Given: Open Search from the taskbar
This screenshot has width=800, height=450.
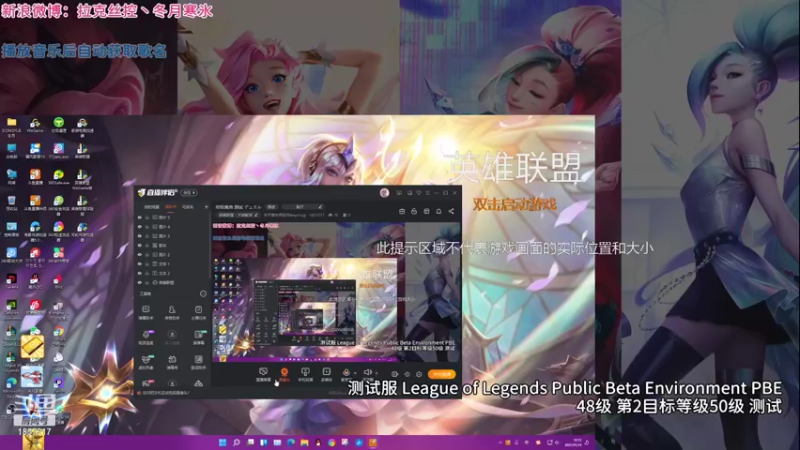Looking at the screenshot, I should (236, 442).
